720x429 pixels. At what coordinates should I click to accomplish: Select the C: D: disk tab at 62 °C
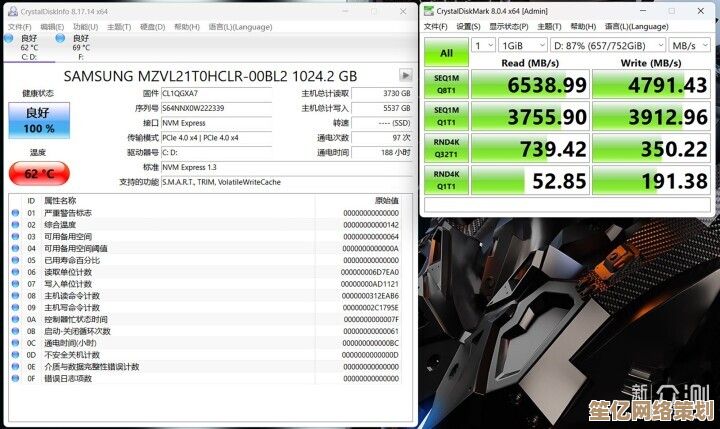(29, 47)
